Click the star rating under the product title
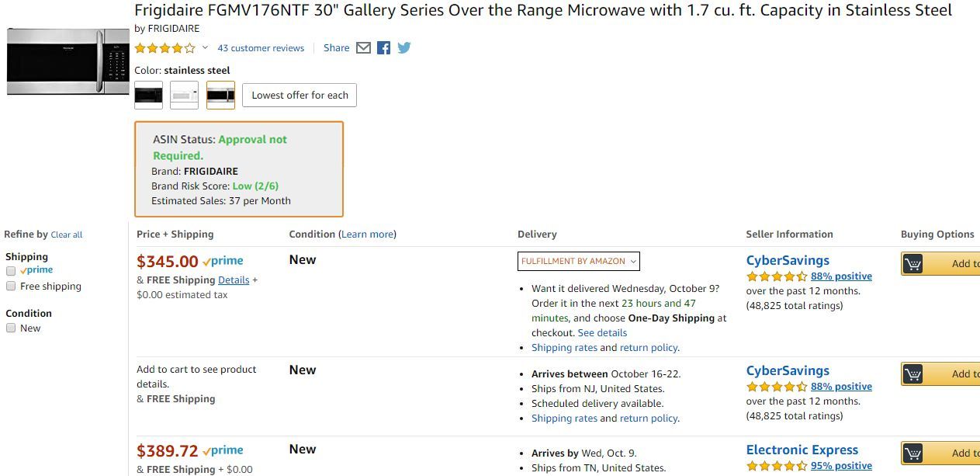 pyautogui.click(x=165, y=47)
